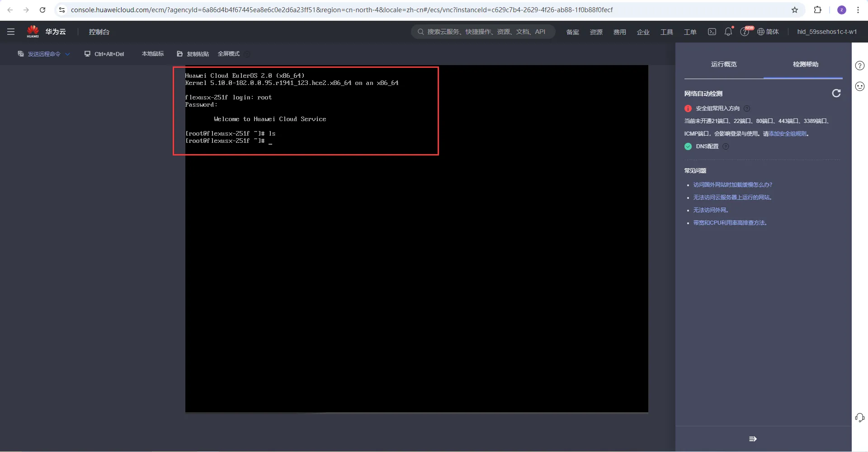Switch to the 检测帮助 tab
The width and height of the screenshot is (868, 452).
pos(806,64)
